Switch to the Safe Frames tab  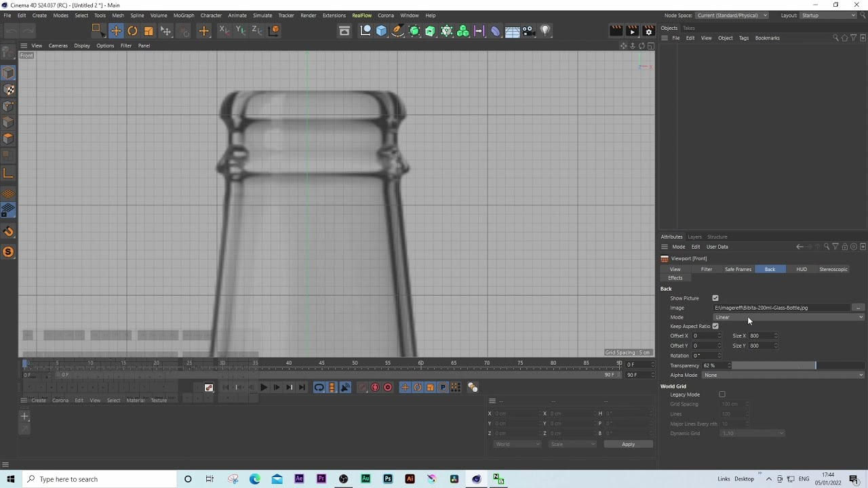[x=738, y=269]
